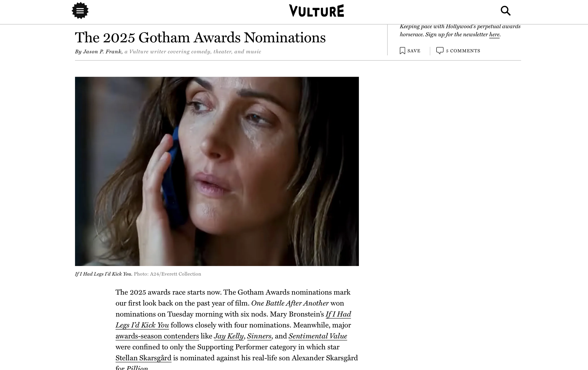Click the bookmark Save icon
This screenshot has width=588, height=370.
[x=402, y=51]
